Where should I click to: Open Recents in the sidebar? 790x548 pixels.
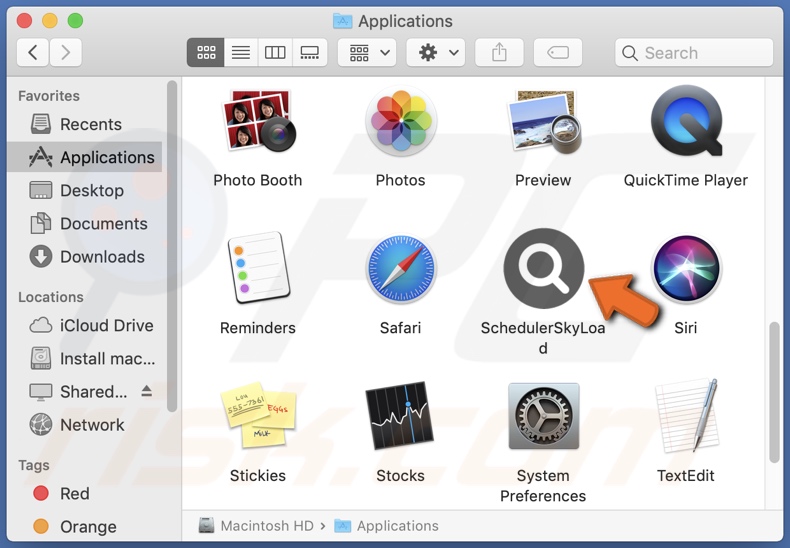pos(85,124)
